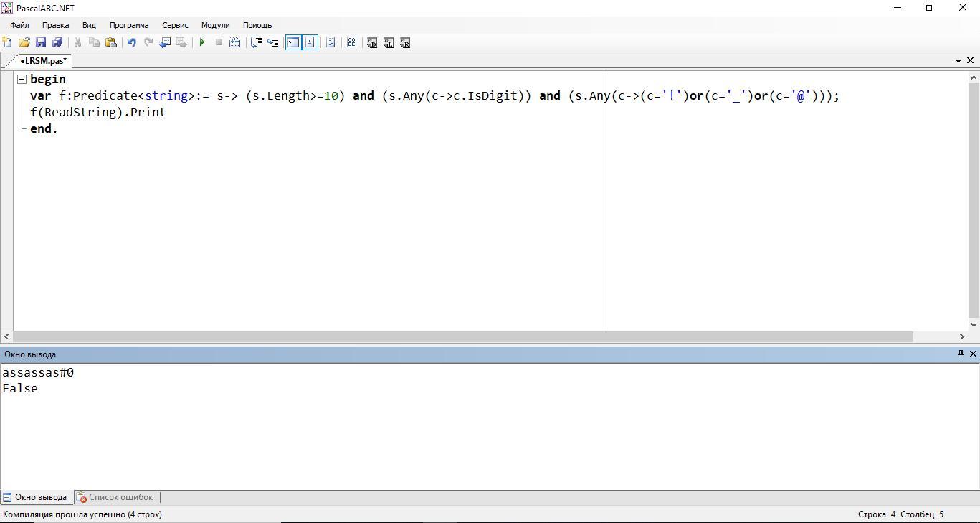This screenshot has height=523, width=980.
Task: Close the Окно вывода panel
Action: [973, 354]
